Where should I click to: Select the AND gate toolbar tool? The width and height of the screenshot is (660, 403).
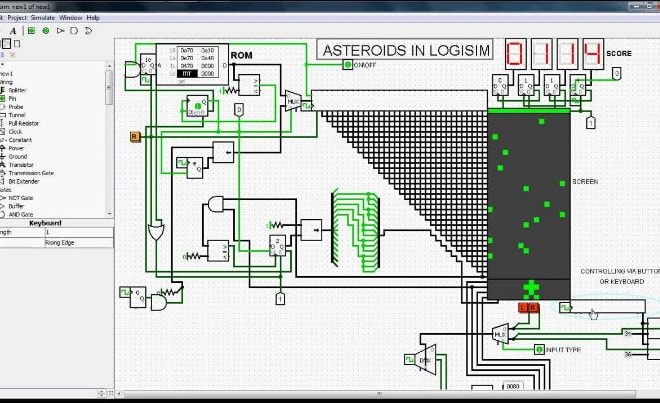(x=74, y=31)
